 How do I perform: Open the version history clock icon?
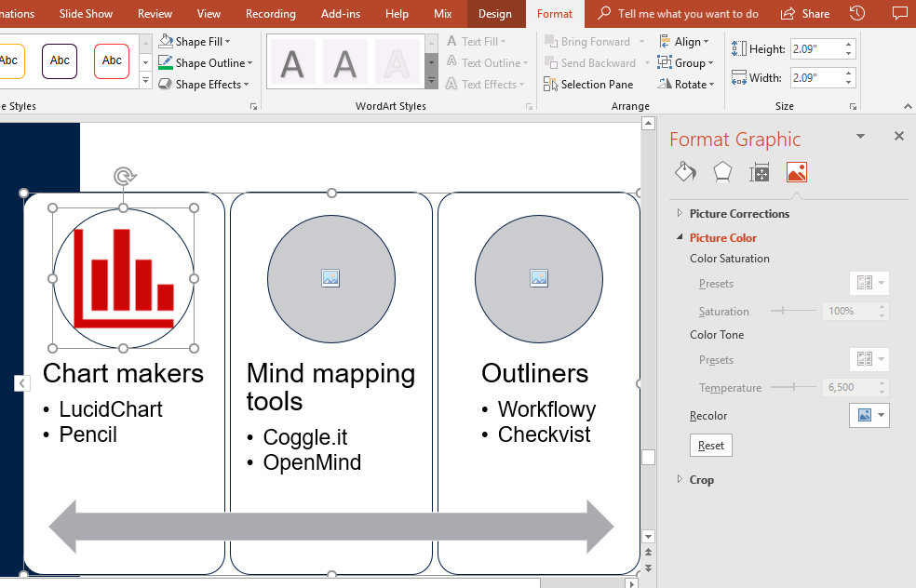[857, 13]
